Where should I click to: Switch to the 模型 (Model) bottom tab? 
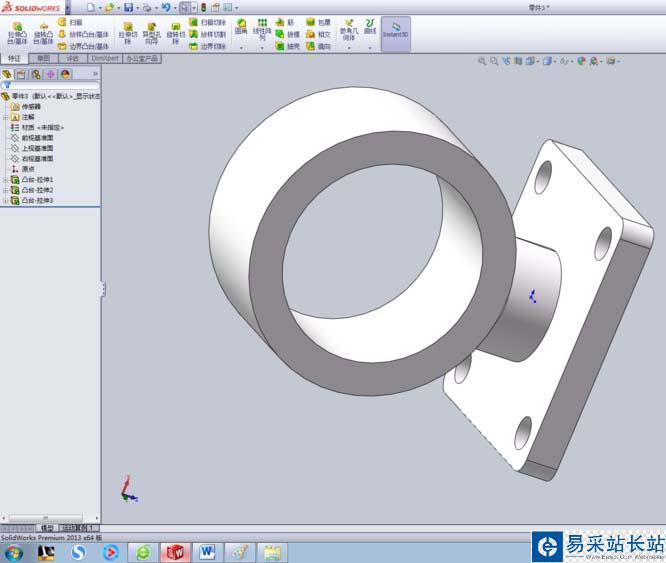47,528
